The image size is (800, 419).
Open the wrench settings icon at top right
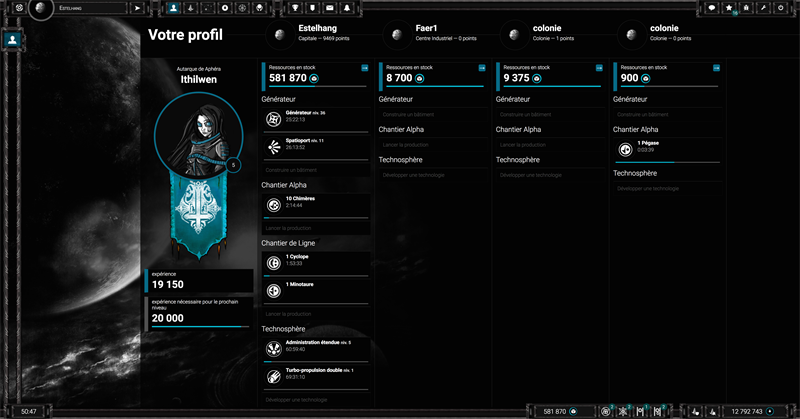click(x=763, y=8)
